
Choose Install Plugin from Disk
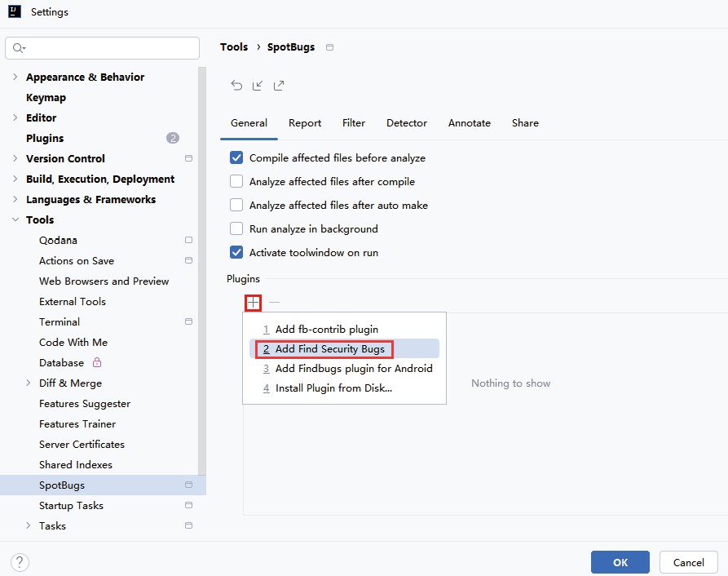tap(344, 388)
